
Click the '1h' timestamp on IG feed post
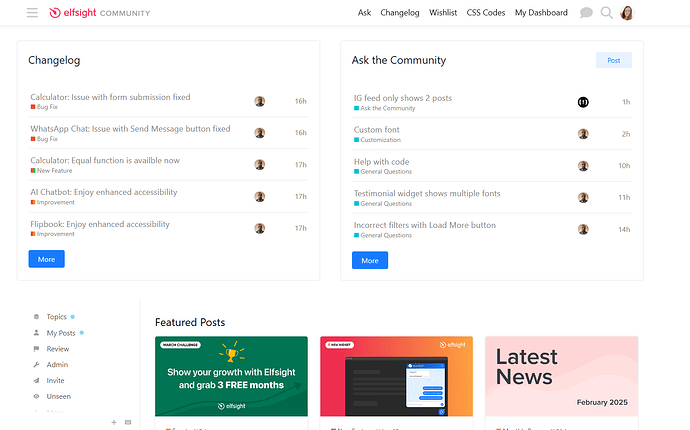click(626, 102)
